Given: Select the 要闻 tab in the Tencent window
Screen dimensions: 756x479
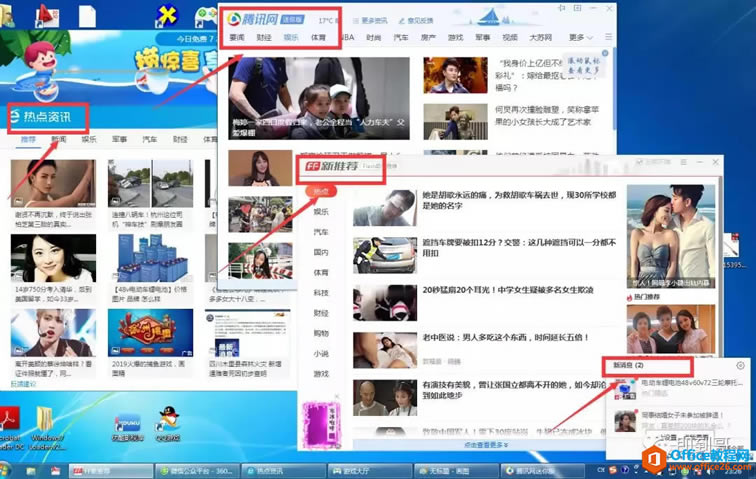Looking at the screenshot, I should click(x=237, y=38).
